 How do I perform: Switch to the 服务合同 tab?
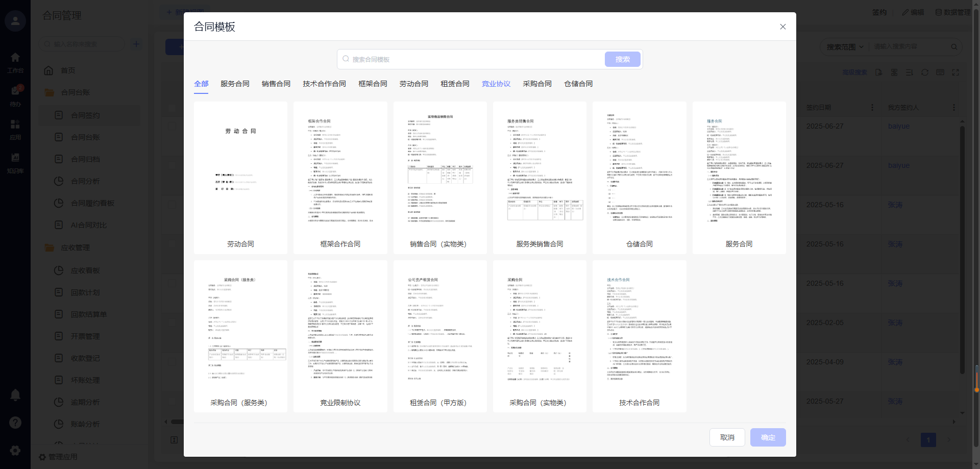click(x=235, y=84)
